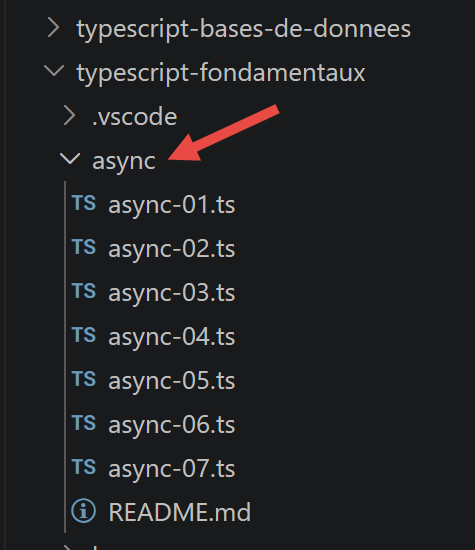Click the TS icon beside async-02.ts
Screen dimensions: 475x550
84,247
